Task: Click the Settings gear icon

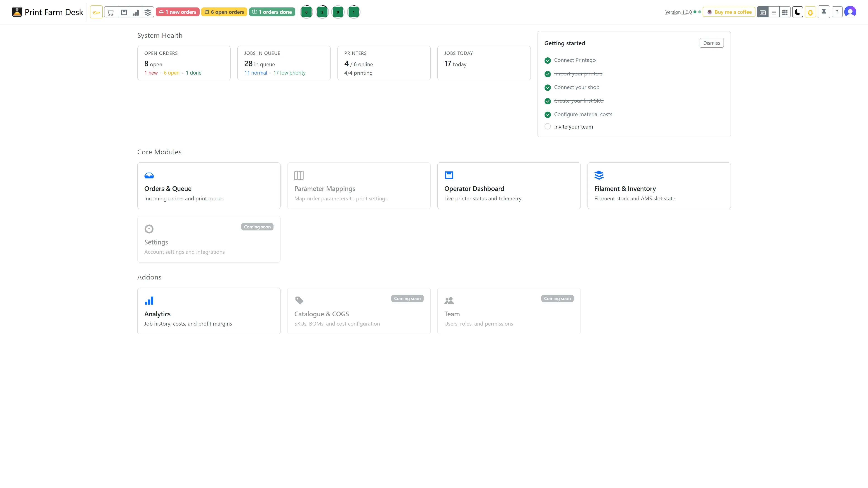Action: pos(149,229)
